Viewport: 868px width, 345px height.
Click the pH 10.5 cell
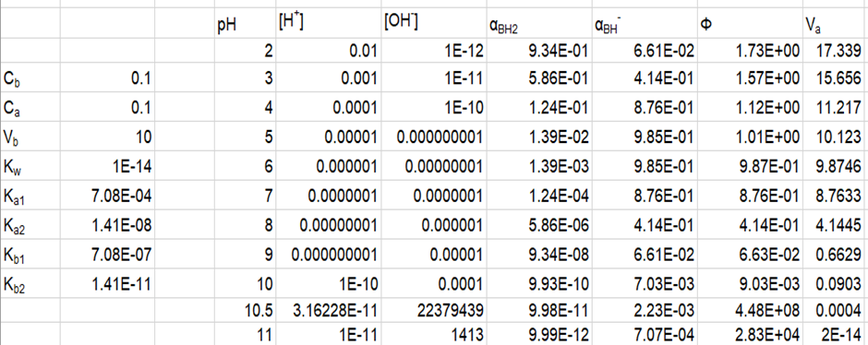[245, 311]
